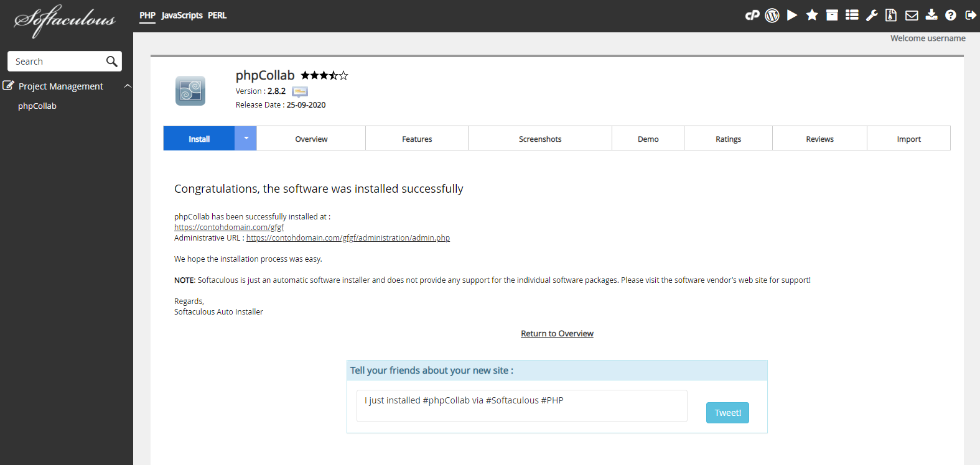Collapse the Project Management category
This screenshot has height=465, width=980.
coord(128,86)
